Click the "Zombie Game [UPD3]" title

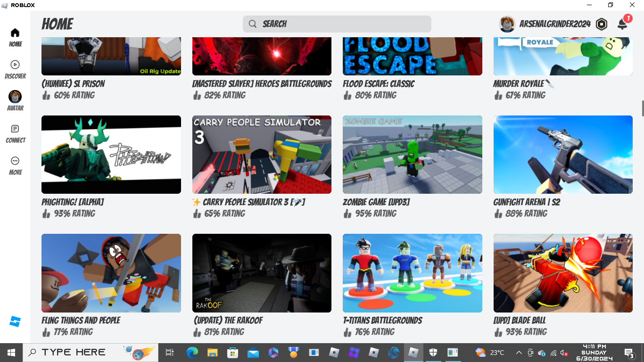pos(376,202)
